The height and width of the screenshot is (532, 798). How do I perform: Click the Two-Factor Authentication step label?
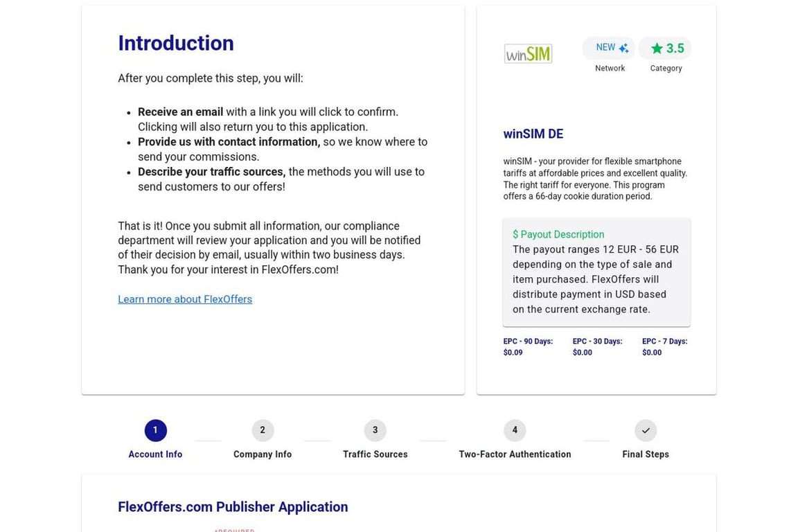[x=515, y=454]
